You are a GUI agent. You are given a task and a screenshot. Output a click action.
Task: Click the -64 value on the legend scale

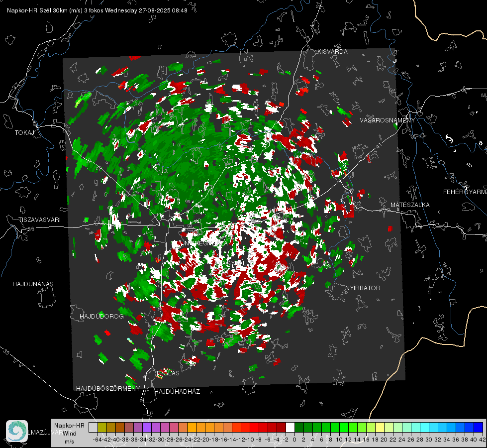pyautogui.click(x=97, y=440)
